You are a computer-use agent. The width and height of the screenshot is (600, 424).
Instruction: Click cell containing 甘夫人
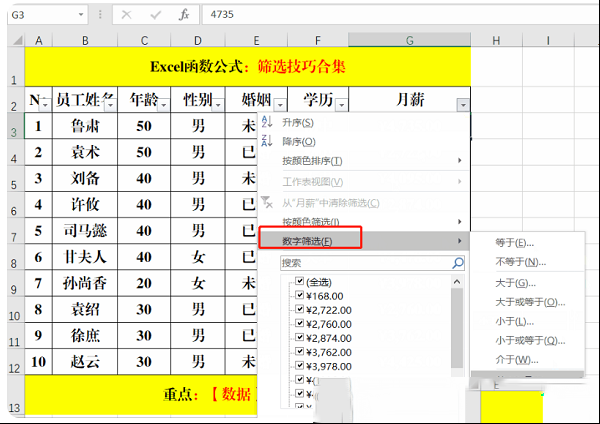[x=85, y=257]
